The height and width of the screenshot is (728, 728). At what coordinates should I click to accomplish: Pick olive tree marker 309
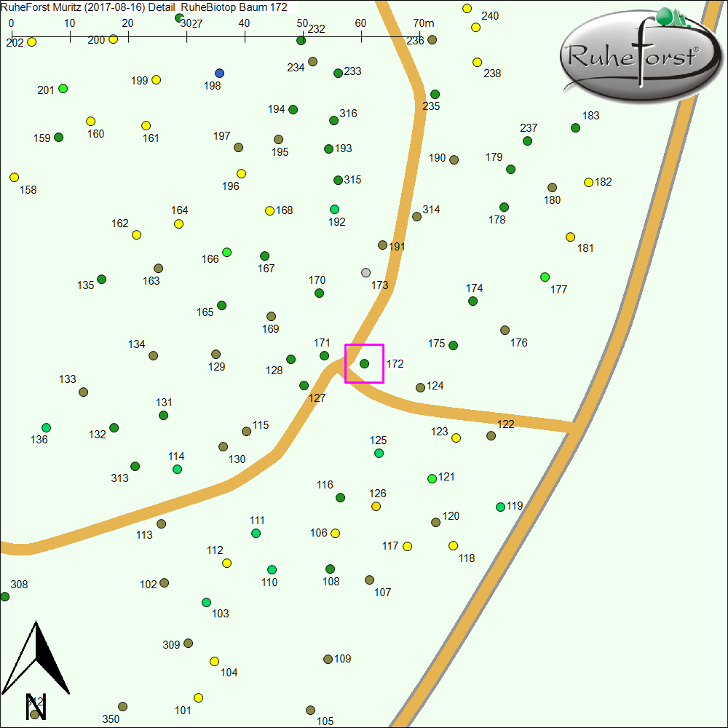[189, 644]
